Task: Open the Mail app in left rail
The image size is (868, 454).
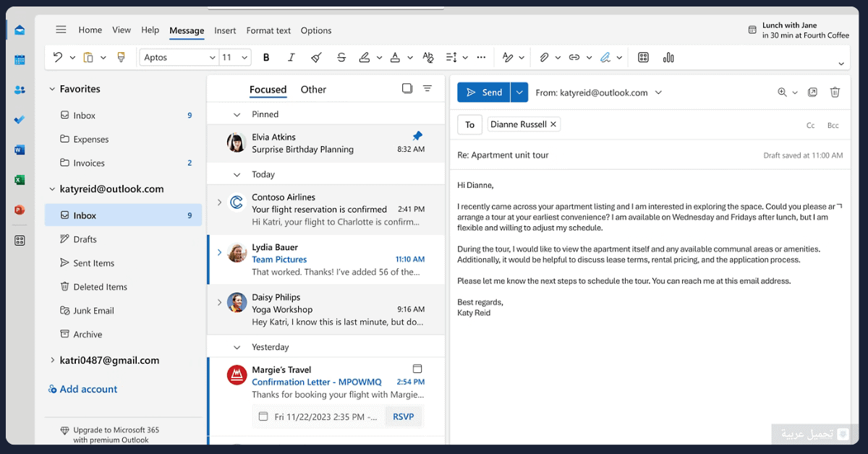Action: click(x=20, y=30)
